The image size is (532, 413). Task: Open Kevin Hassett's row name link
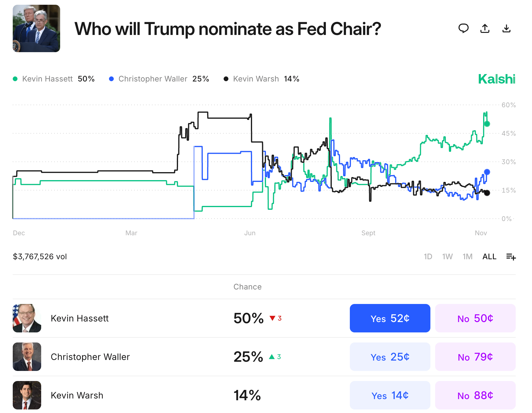[x=80, y=318]
